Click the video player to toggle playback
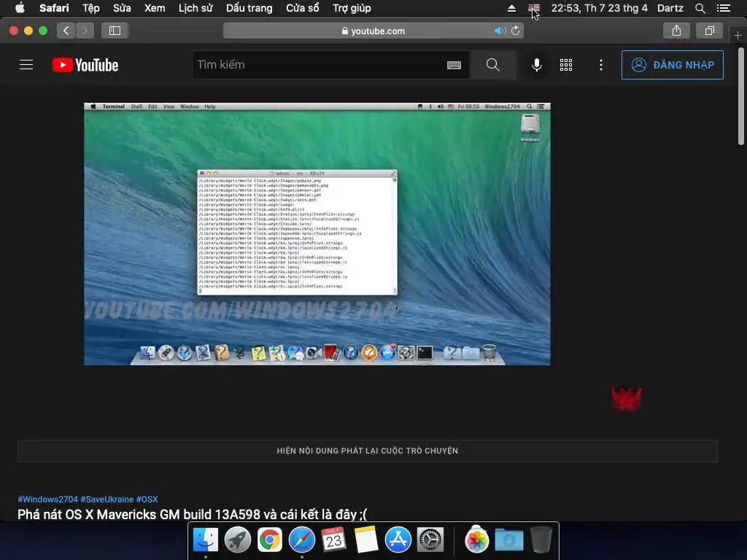Image resolution: width=747 pixels, height=560 pixels. pyautogui.click(x=317, y=234)
